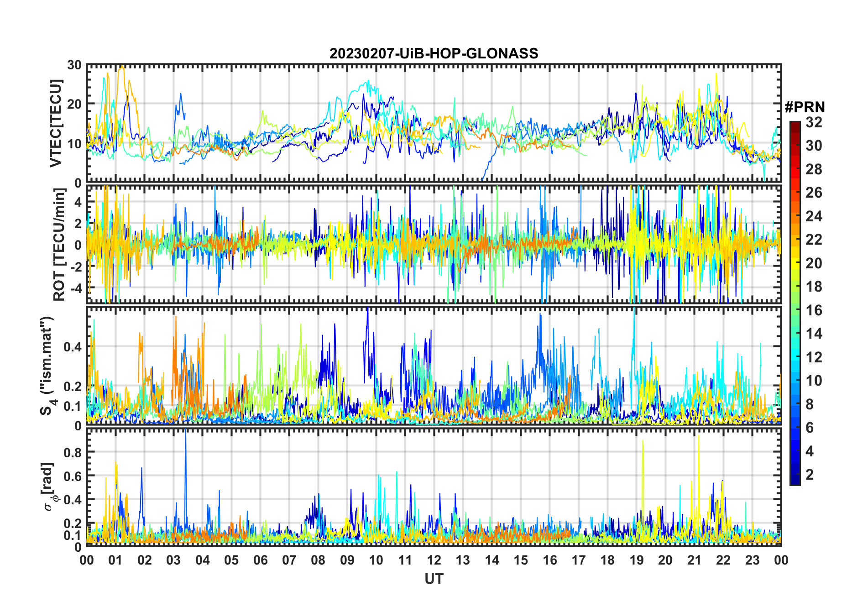Select colorbar tick label 20

pyautogui.click(x=814, y=263)
